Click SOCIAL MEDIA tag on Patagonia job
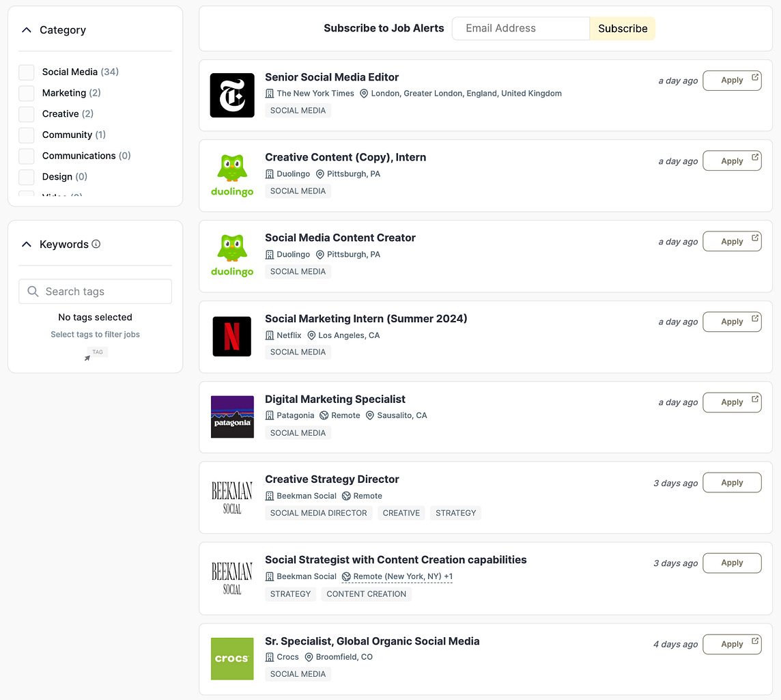Viewport: 781px width, 700px height. tap(298, 433)
